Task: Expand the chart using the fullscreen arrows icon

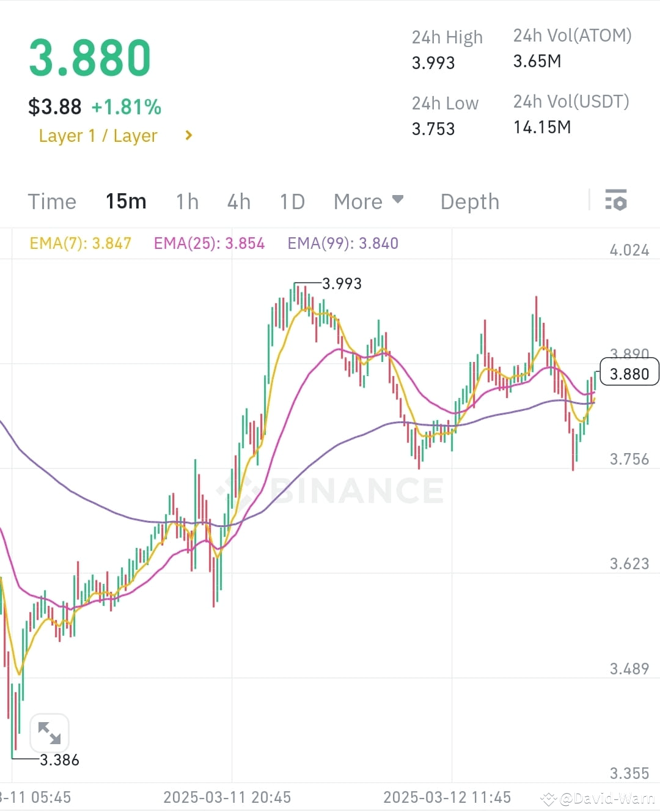Action: [49, 732]
